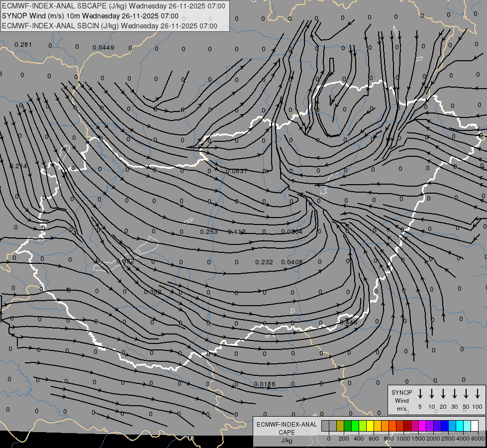Click the ECMWF-INDEX-ANAL CAPE J/kg legend title
This screenshot has width=487, height=448.
[287, 432]
